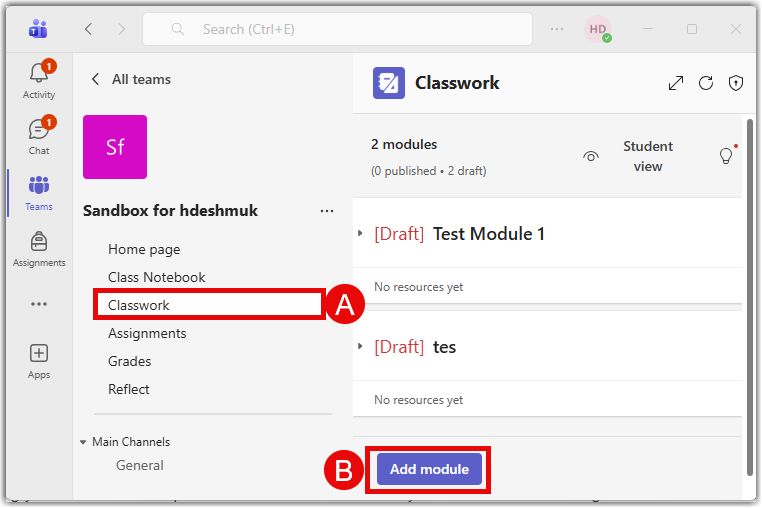Open Grades in team menu

pyautogui.click(x=129, y=361)
